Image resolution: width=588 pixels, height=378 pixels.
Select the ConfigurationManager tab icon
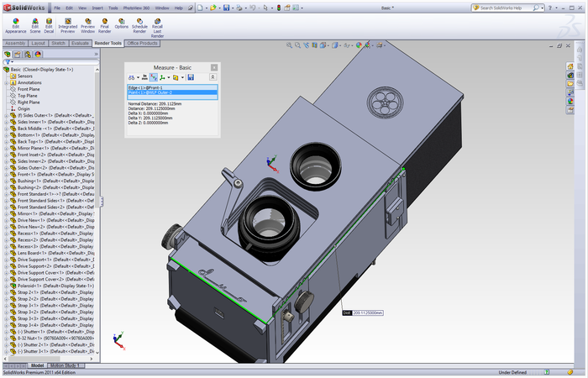pyautogui.click(x=28, y=55)
